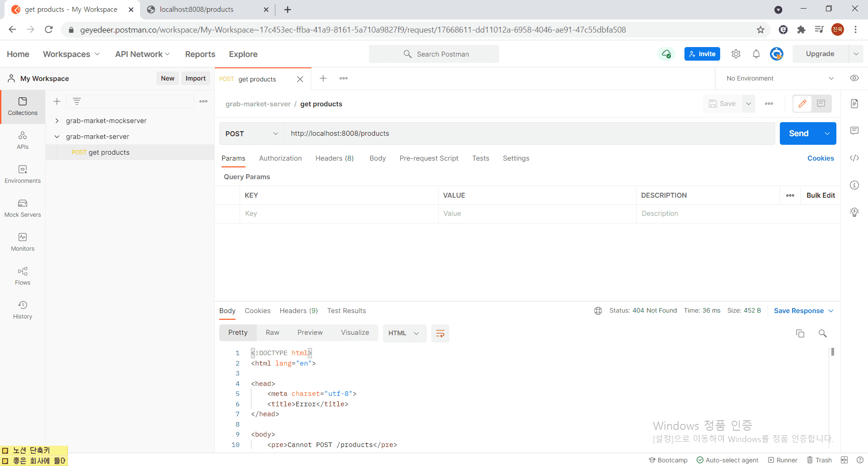The width and height of the screenshot is (868, 466).
Task: Open the HTML response format dropdown
Action: [404, 333]
